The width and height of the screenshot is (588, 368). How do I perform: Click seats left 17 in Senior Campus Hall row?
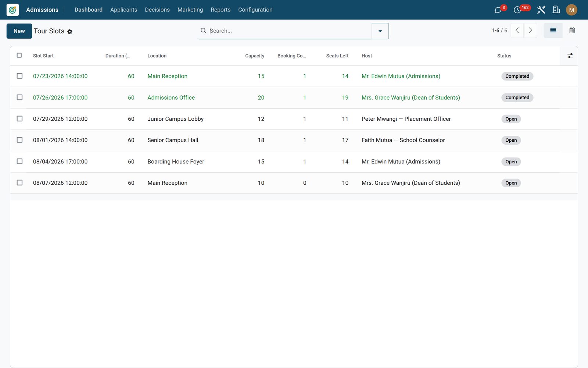(345, 140)
